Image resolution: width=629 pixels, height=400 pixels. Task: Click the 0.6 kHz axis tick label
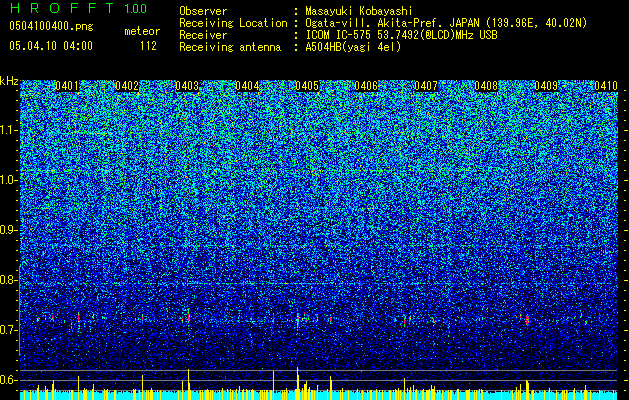coord(9,380)
